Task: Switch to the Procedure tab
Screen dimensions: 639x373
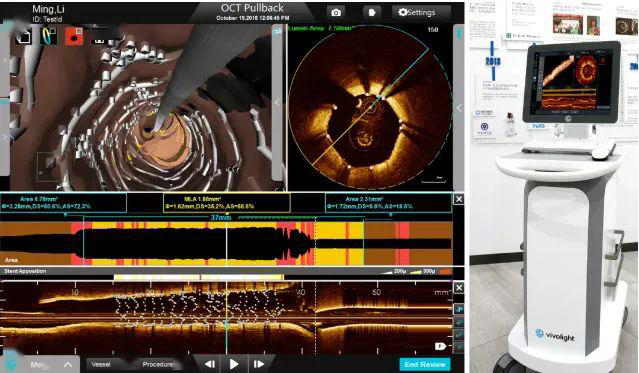Action: (x=157, y=364)
